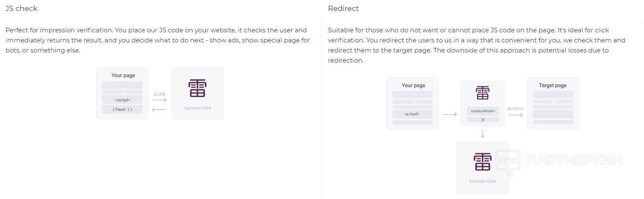Click the Kaminari Click label in the bottom box
The image size is (644, 199).
pyautogui.click(x=482, y=181)
